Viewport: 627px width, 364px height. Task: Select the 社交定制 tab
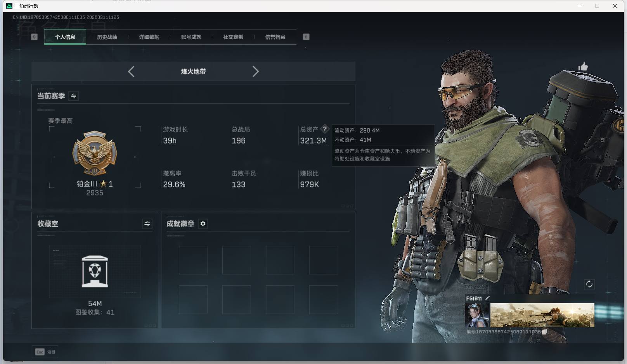click(x=233, y=37)
